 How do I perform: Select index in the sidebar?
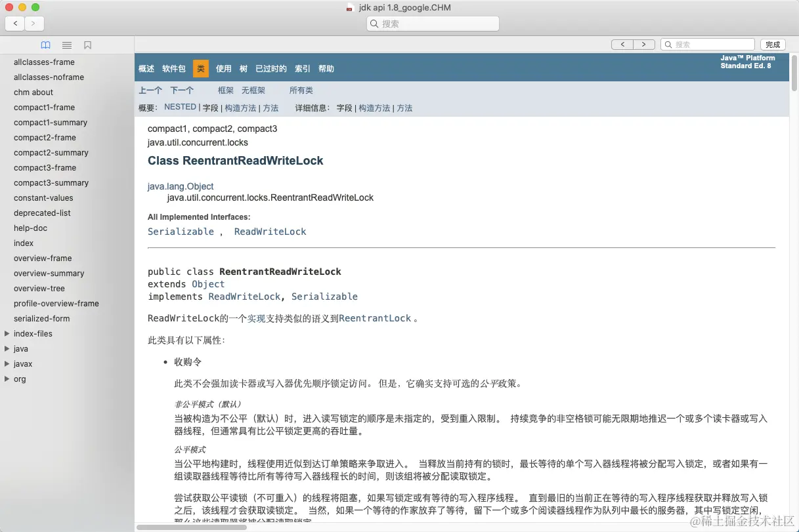[24, 243]
